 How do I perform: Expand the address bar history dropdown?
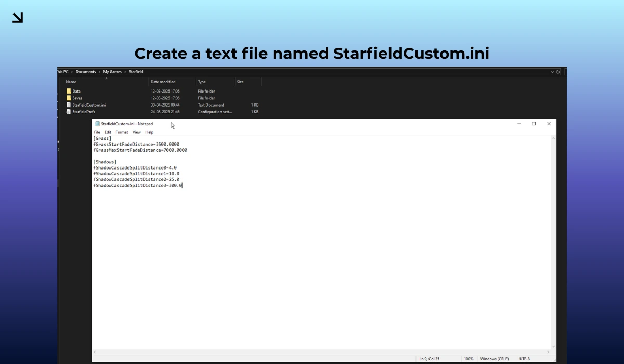552,72
